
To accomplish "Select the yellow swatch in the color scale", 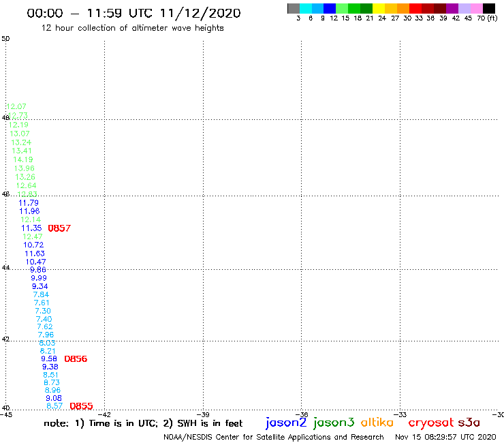I will click(x=379, y=8).
